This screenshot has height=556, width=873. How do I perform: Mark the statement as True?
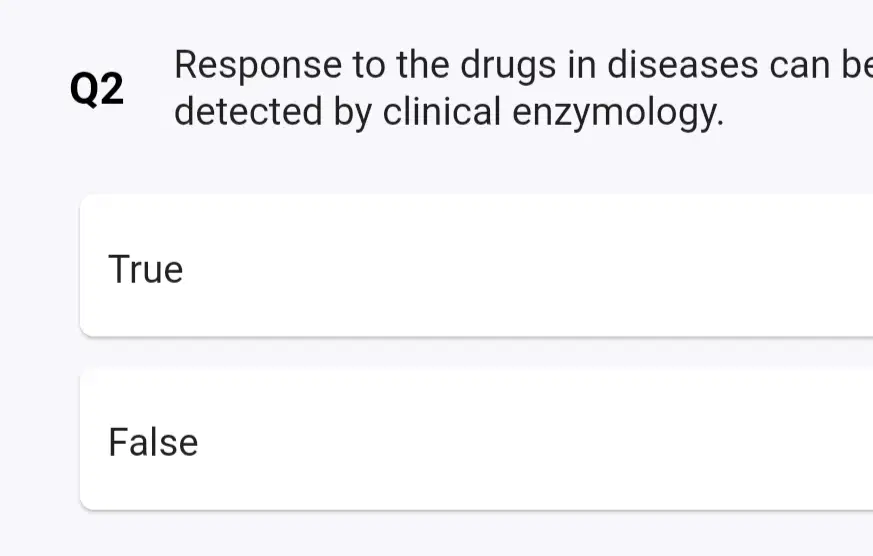point(476,266)
